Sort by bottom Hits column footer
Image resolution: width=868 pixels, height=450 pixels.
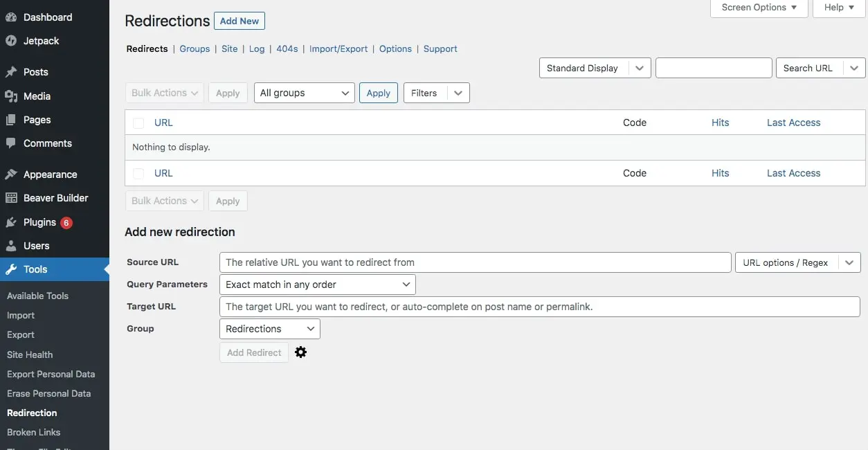[x=721, y=173]
